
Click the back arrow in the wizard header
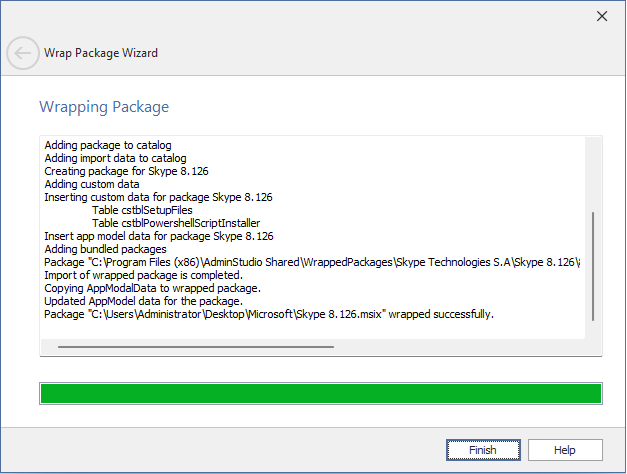click(23, 53)
